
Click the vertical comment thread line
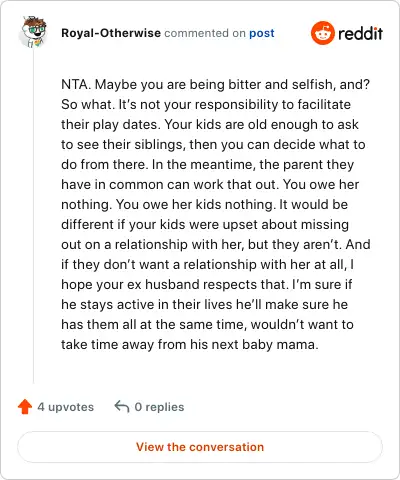click(x=33, y=215)
